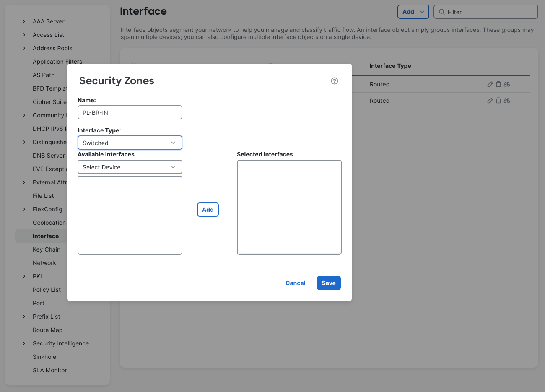Viewport: 545px width, 392px height.
Task: Click the edit pencil in the second Routed row
Action: tap(490, 101)
